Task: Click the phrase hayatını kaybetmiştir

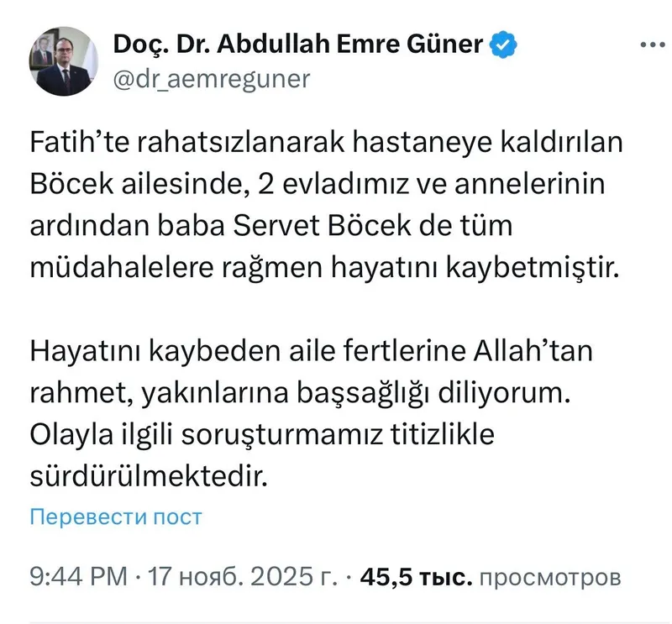Action: click(475, 268)
